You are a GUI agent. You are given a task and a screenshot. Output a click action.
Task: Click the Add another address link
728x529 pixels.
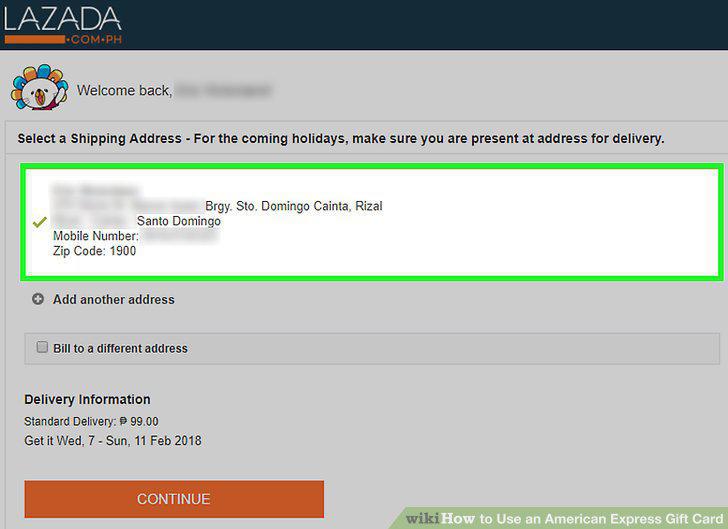point(114,300)
